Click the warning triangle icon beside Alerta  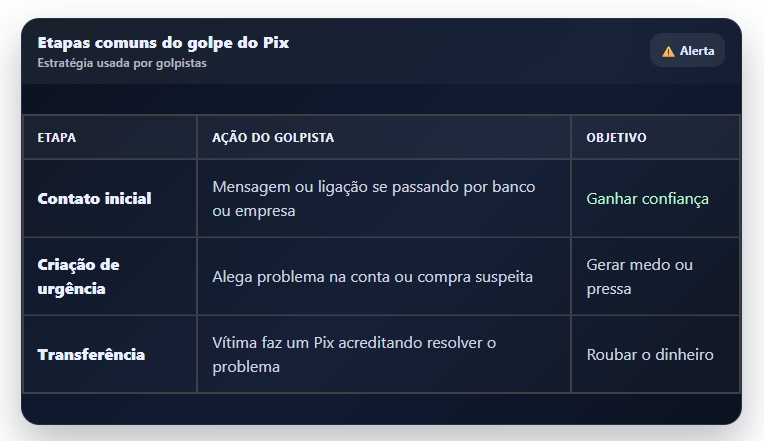tap(668, 51)
